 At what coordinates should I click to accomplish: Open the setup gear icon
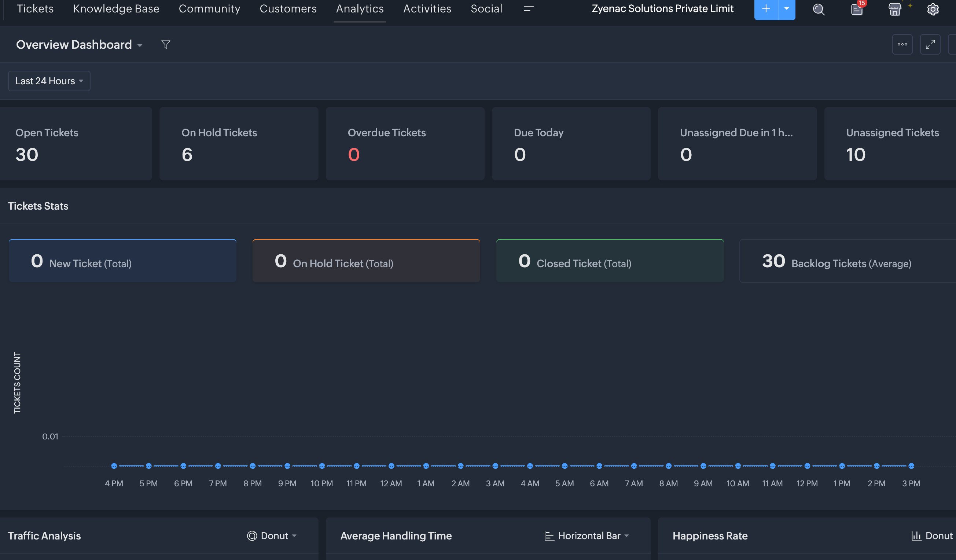point(933,9)
